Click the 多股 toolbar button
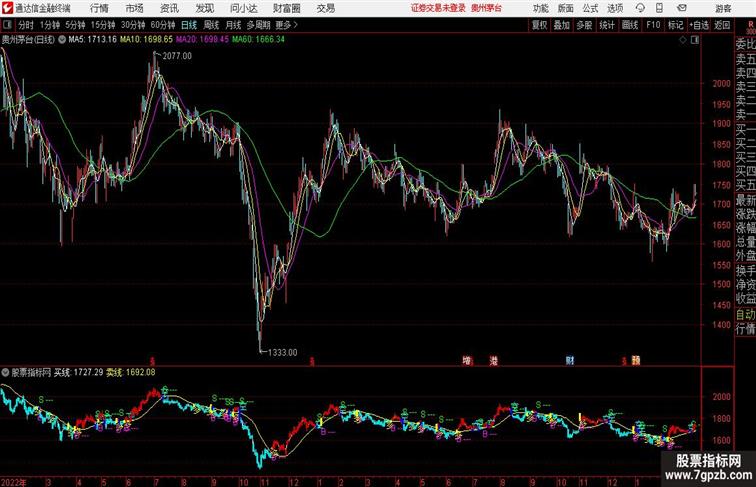The image size is (756, 487). point(584,25)
